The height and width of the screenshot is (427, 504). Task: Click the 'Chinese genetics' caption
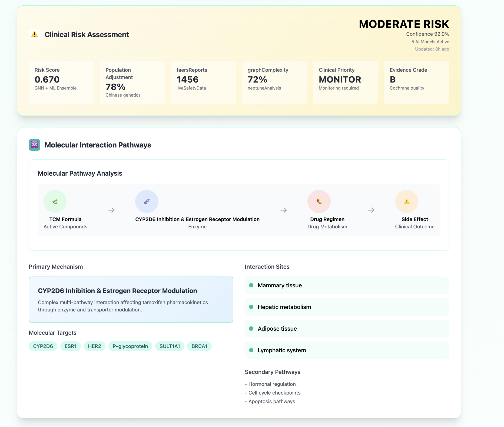pos(123,95)
